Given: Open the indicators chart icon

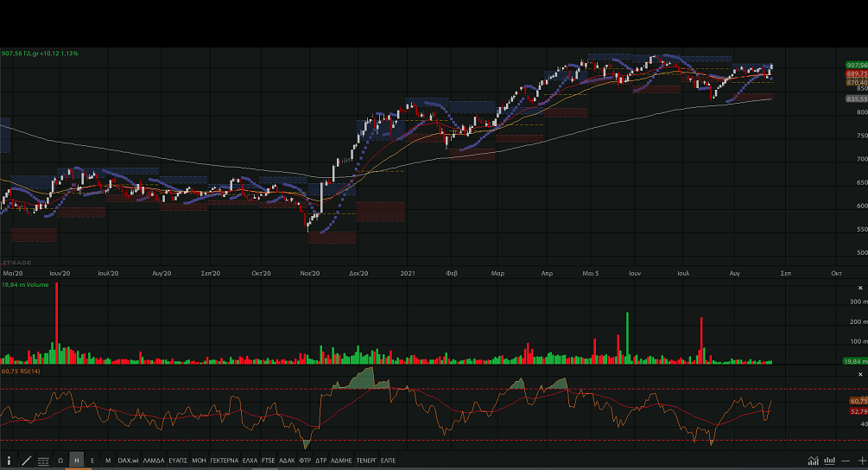Looking at the screenshot, I should click(814, 460).
